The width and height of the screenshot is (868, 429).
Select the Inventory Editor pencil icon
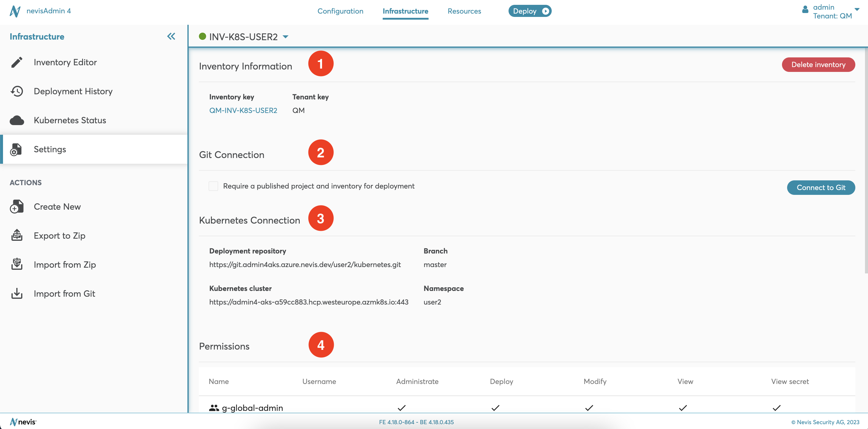pyautogui.click(x=17, y=62)
